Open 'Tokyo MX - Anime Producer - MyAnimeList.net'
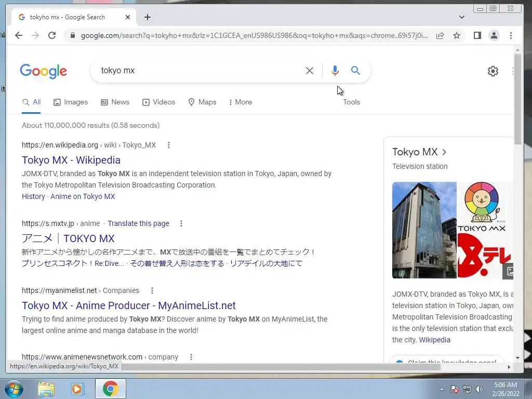The height and width of the screenshot is (399, 532). point(129,305)
